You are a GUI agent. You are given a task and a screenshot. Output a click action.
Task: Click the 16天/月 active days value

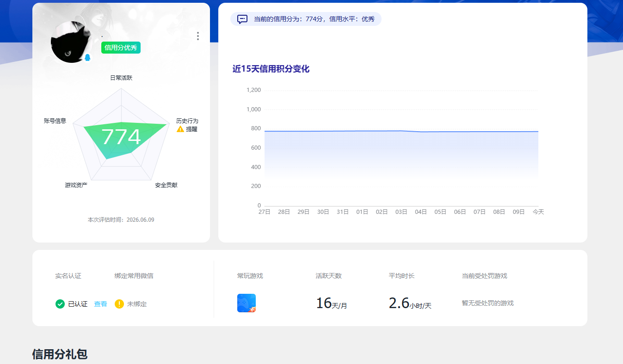click(x=332, y=303)
